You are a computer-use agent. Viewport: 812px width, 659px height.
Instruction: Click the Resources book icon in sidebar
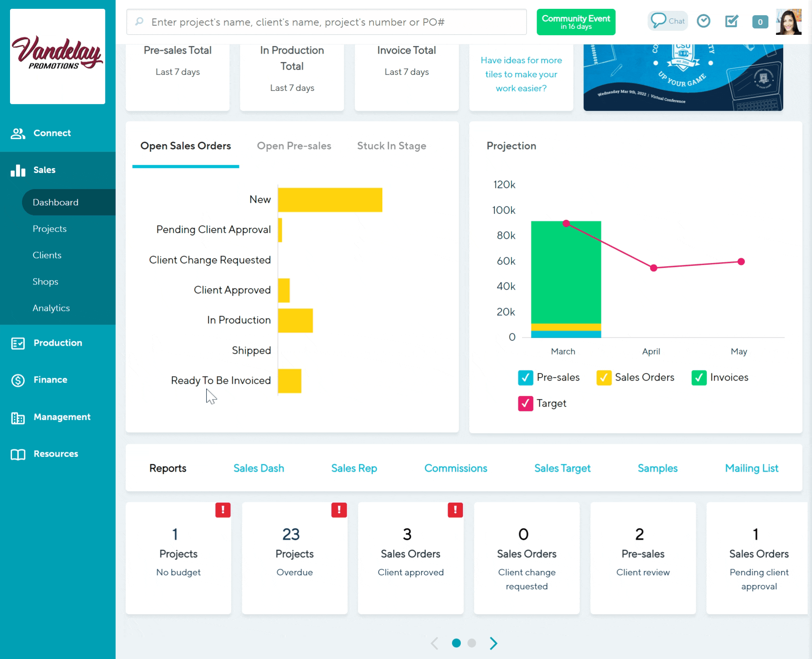pyautogui.click(x=18, y=454)
